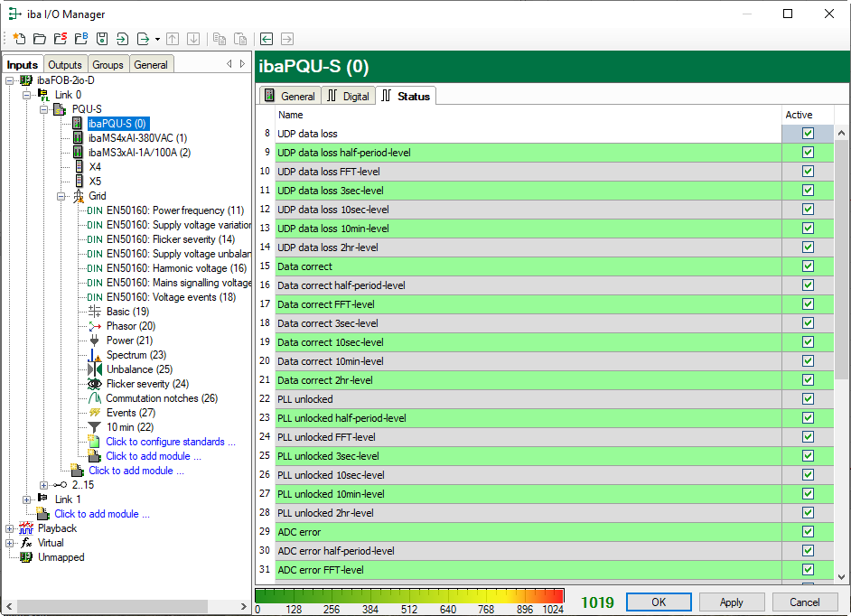Click the signal usage color gradient bar
The image size is (851, 616).
409,596
